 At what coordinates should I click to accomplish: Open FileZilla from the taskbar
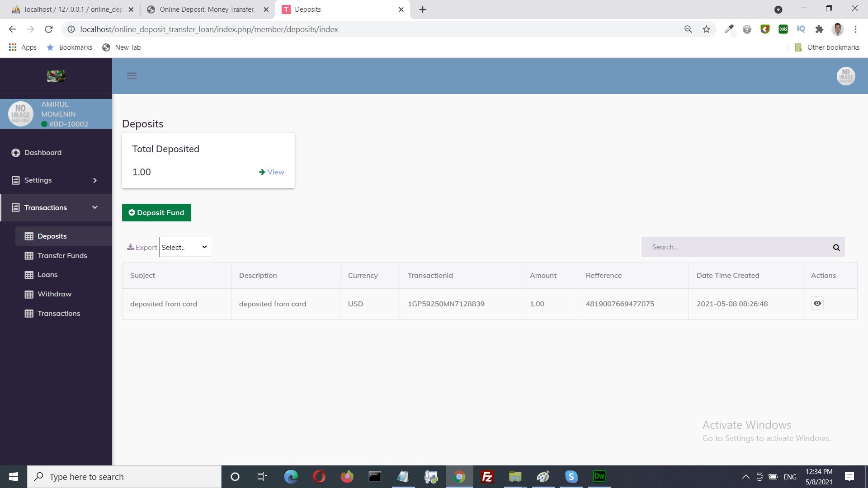[487, 477]
